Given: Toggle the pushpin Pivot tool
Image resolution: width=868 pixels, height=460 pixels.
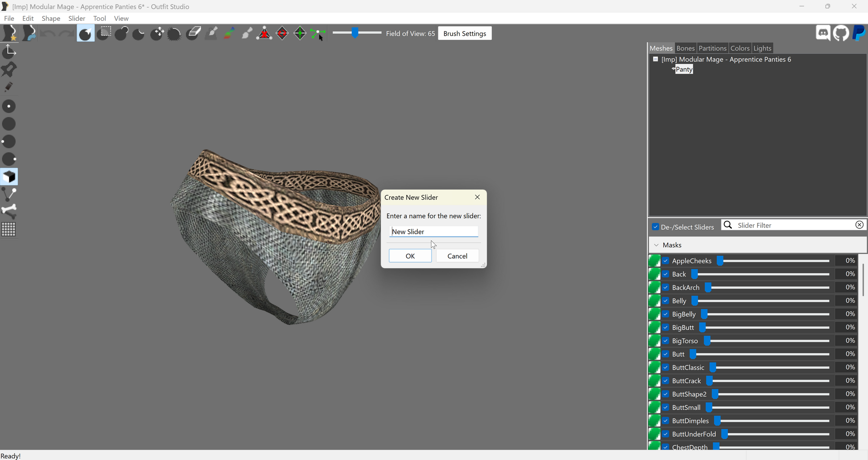Looking at the screenshot, I should tap(9, 69).
